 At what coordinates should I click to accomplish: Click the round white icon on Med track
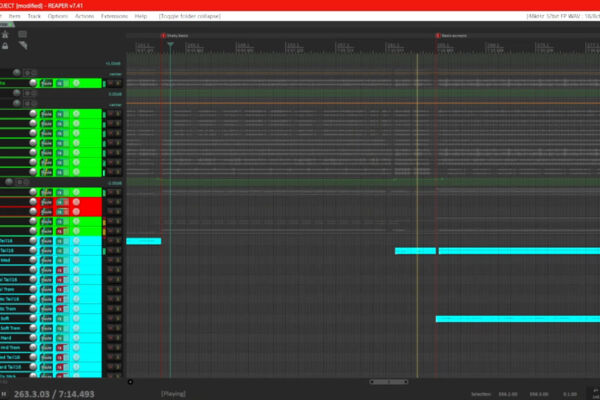pos(76,260)
